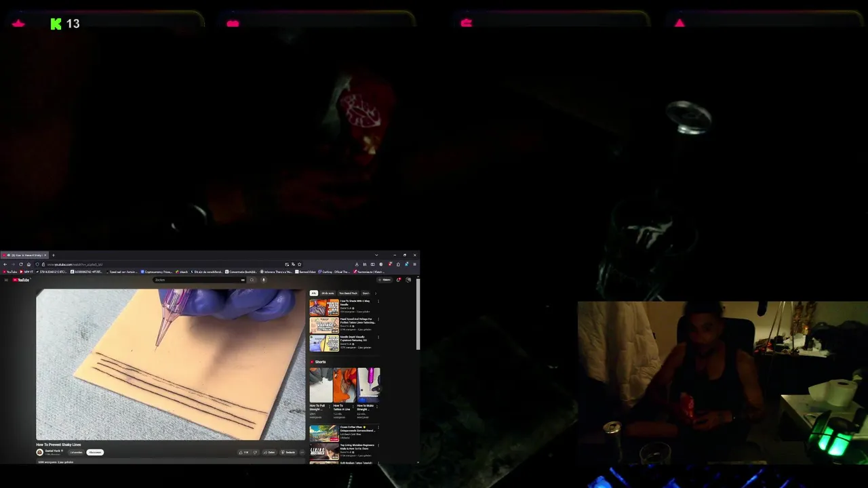Click the Lid worden join button
This screenshot has height=488, width=868.
76,452
